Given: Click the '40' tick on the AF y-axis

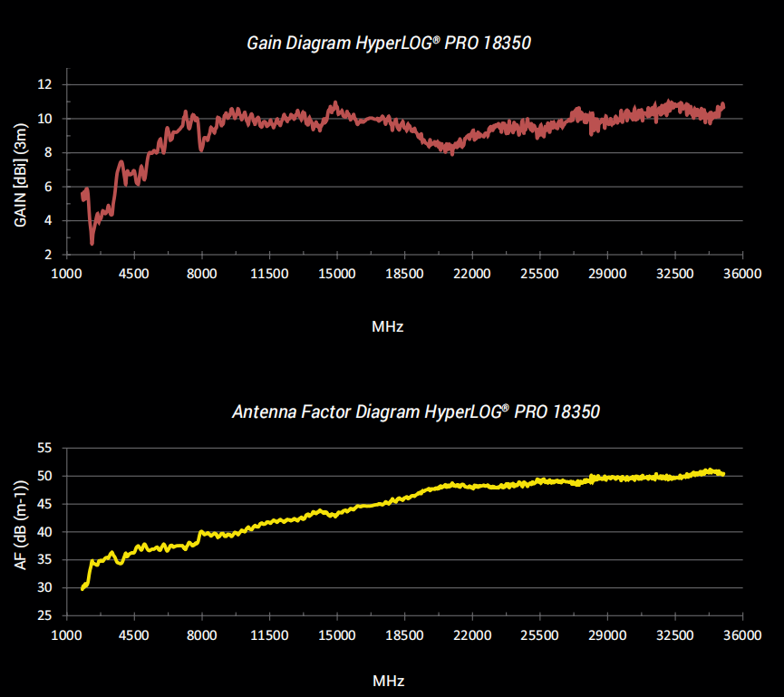Looking at the screenshot, I should coord(45,532).
